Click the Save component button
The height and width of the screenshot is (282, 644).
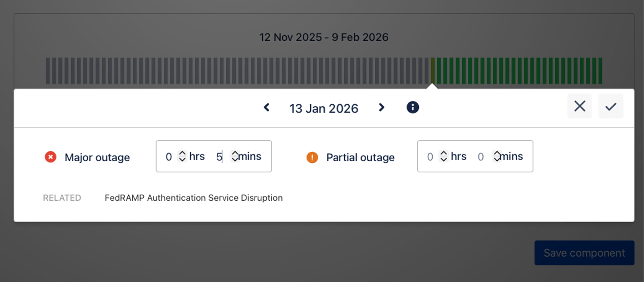(x=584, y=253)
